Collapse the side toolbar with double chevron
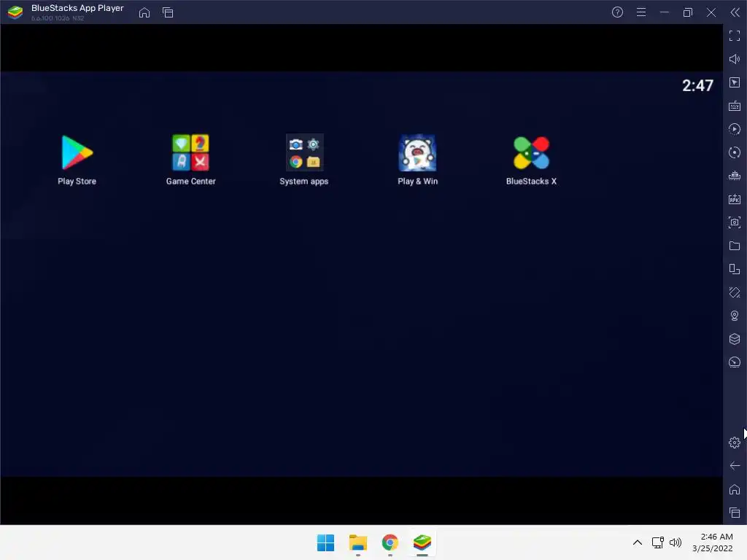Viewport: 747px width, 560px height. 735,12
